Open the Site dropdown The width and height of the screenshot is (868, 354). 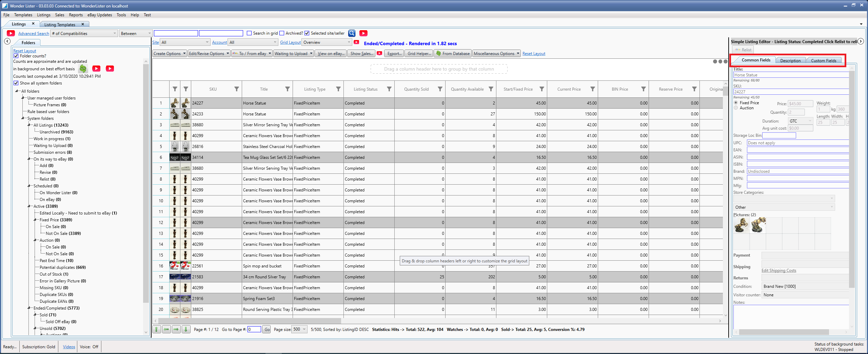[185, 42]
